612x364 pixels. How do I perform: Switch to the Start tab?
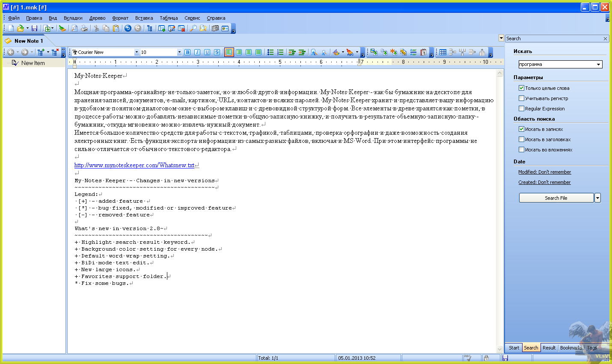point(514,348)
